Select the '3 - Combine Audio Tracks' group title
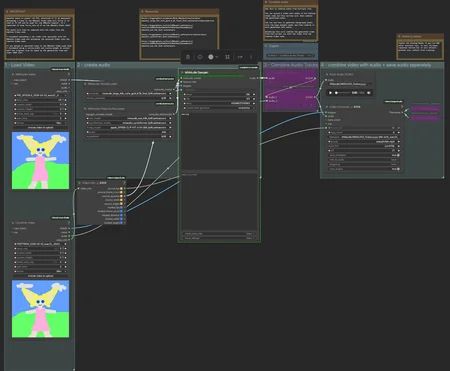 [291, 65]
